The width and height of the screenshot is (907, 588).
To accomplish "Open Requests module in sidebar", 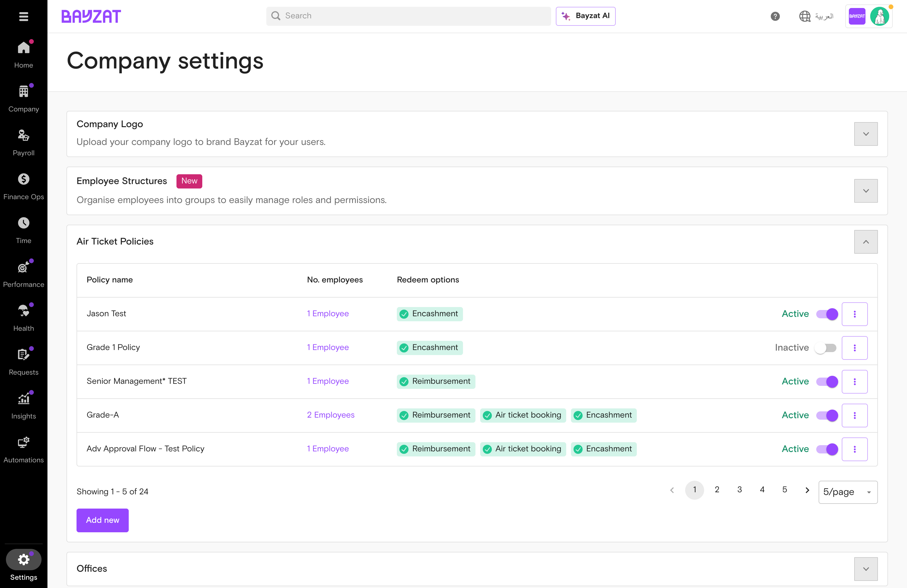I will [24, 361].
